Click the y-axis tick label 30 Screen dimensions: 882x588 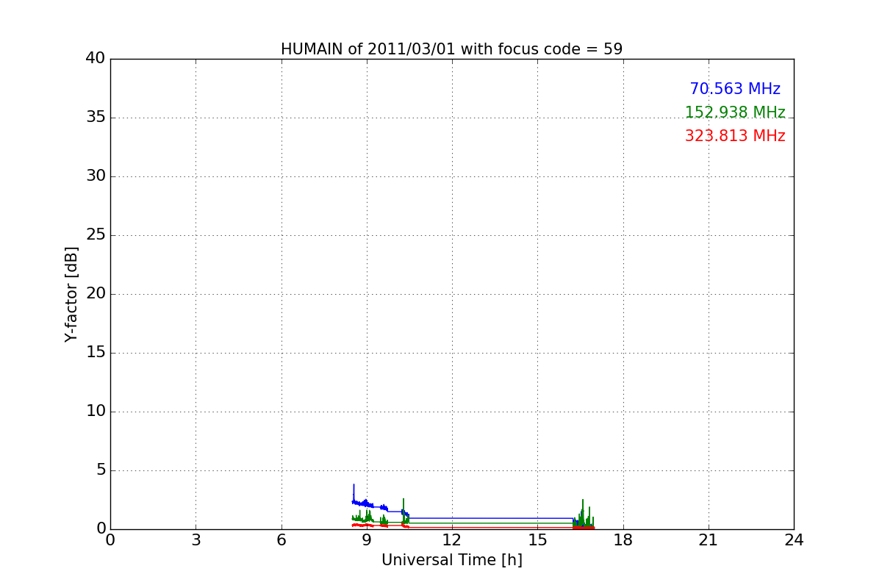point(96,176)
